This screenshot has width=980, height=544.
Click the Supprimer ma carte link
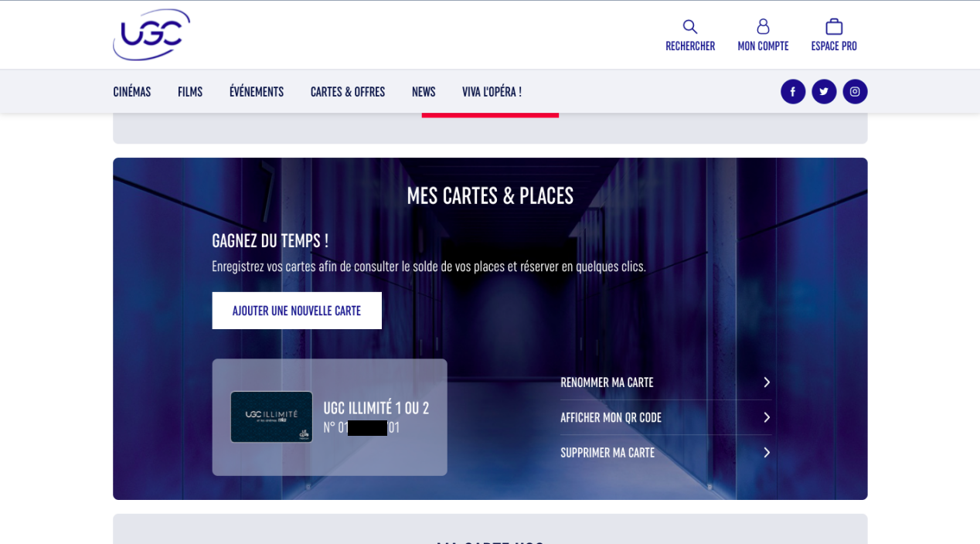607,453
